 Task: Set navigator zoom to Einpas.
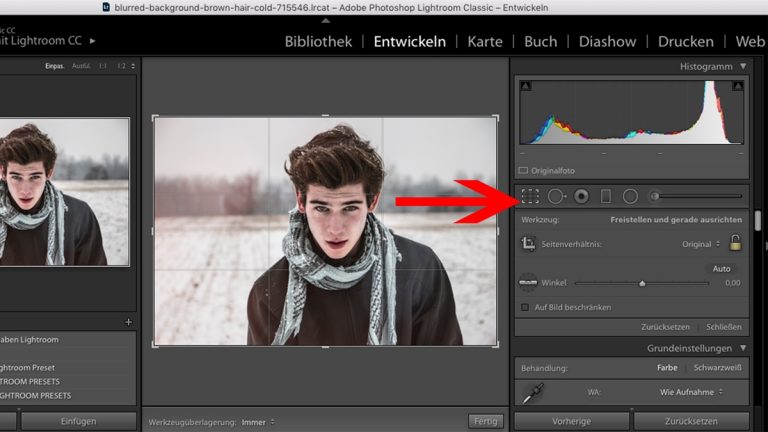pos(54,66)
